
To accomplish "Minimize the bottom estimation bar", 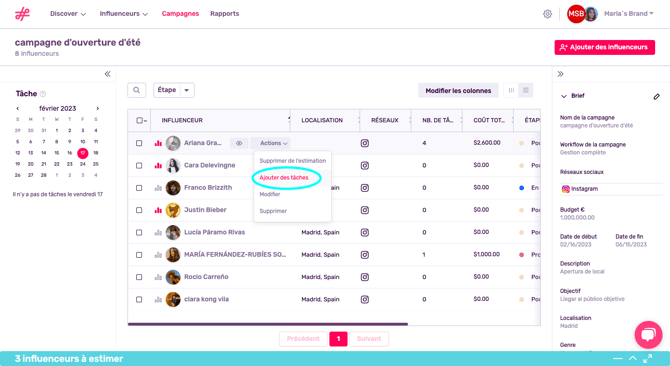I will pos(617,359).
